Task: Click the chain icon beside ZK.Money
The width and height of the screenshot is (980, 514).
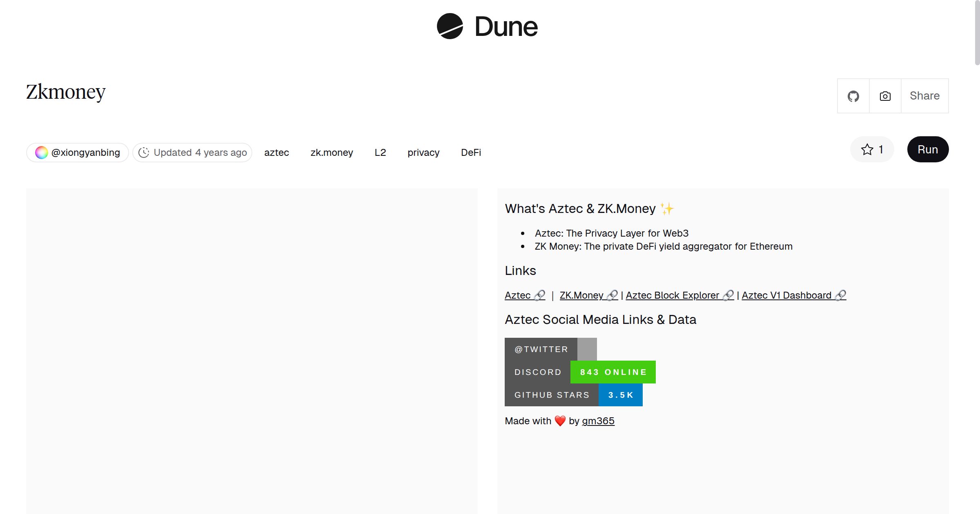Action: [x=611, y=295]
